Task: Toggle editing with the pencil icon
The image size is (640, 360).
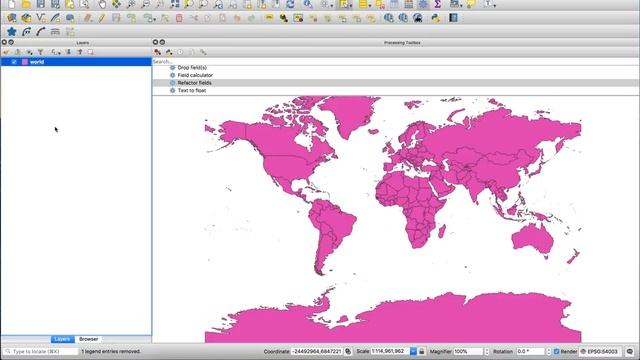Action: (x=102, y=18)
